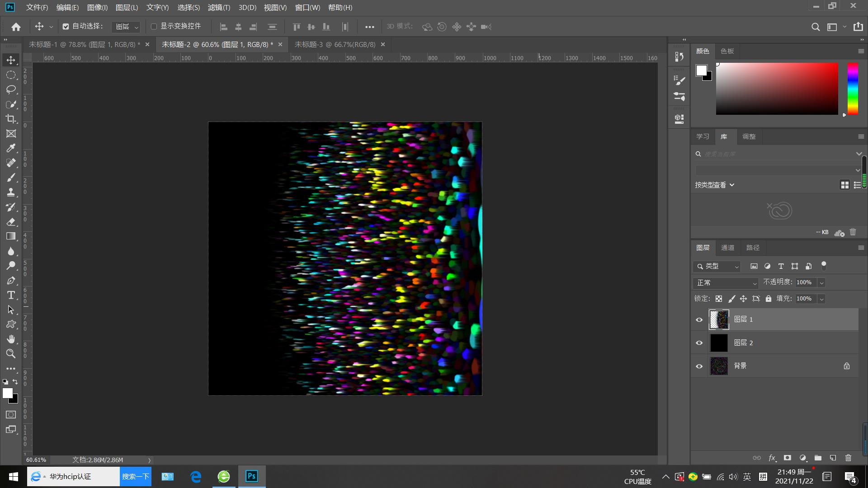868x488 pixels.
Task: Toggle lock transparent pixels
Action: (x=719, y=299)
